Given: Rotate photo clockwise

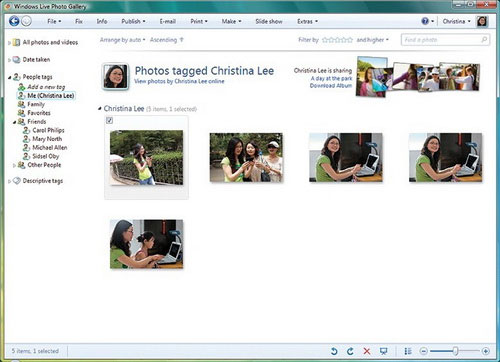Looking at the screenshot, I should [350, 351].
